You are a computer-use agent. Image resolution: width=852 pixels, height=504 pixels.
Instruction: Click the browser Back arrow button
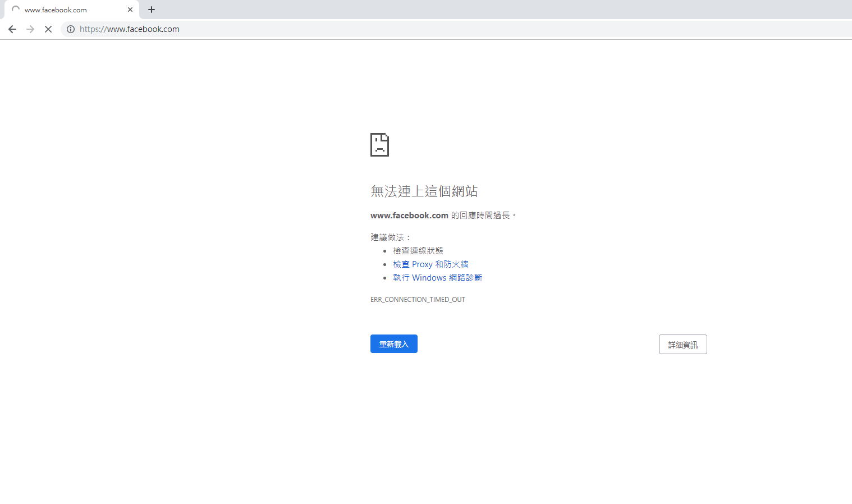click(12, 29)
